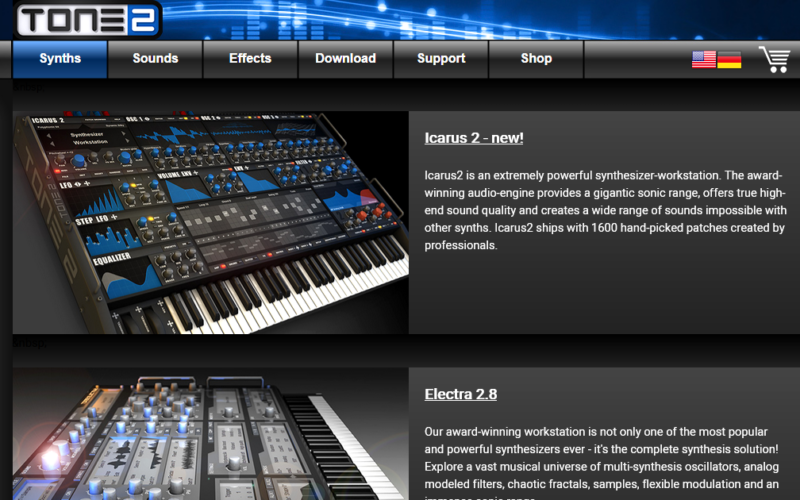Open the Effects menu item
Screen dimensions: 800x500
pos(250,59)
